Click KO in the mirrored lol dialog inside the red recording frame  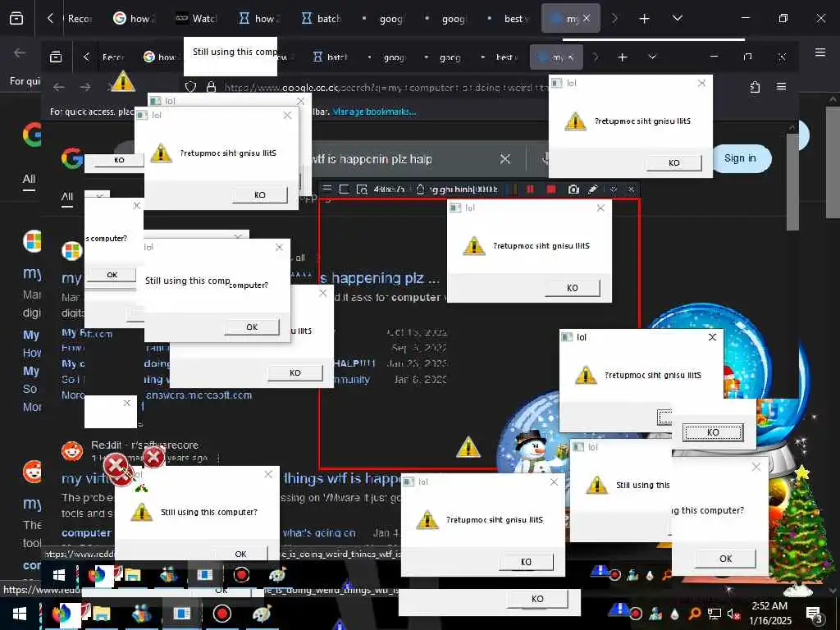pos(572,288)
